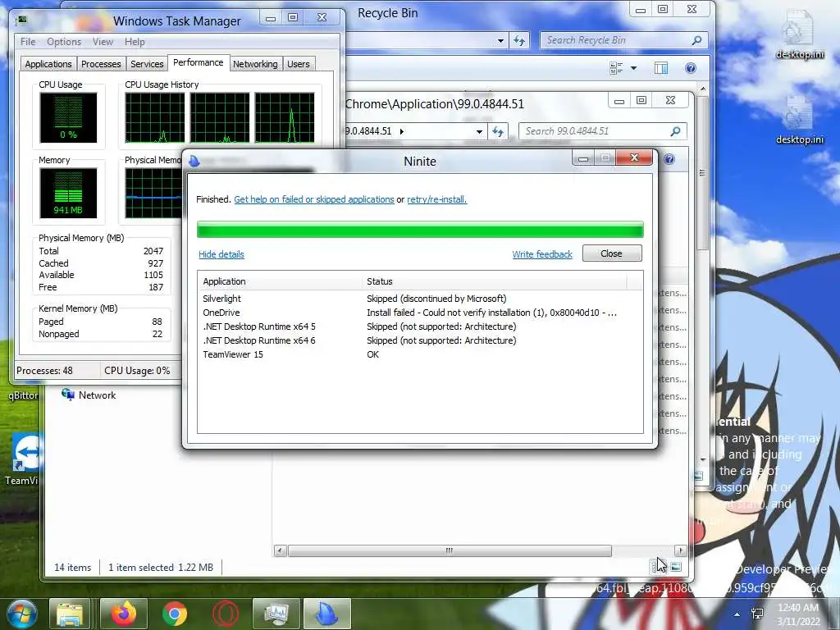The width and height of the screenshot is (840, 630).
Task: Launch Firefox from the taskbar
Action: (x=124, y=614)
